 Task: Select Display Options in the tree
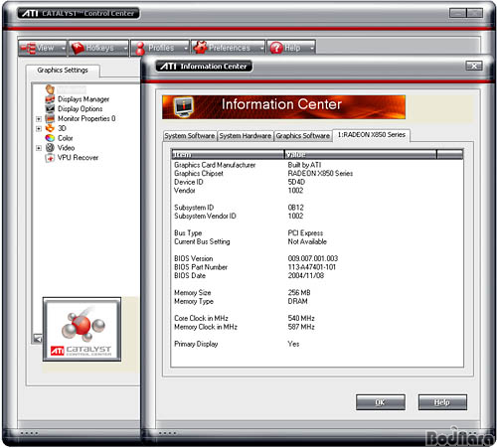pyautogui.click(x=81, y=108)
